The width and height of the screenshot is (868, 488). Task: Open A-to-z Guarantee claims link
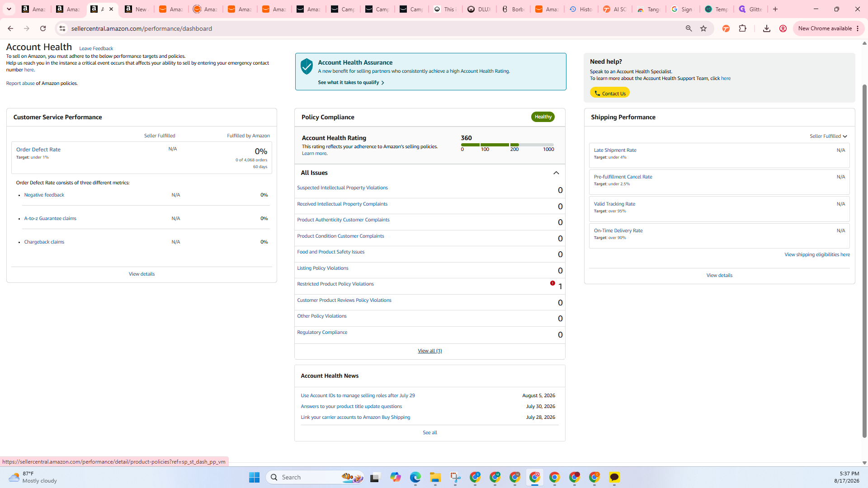click(50, 219)
